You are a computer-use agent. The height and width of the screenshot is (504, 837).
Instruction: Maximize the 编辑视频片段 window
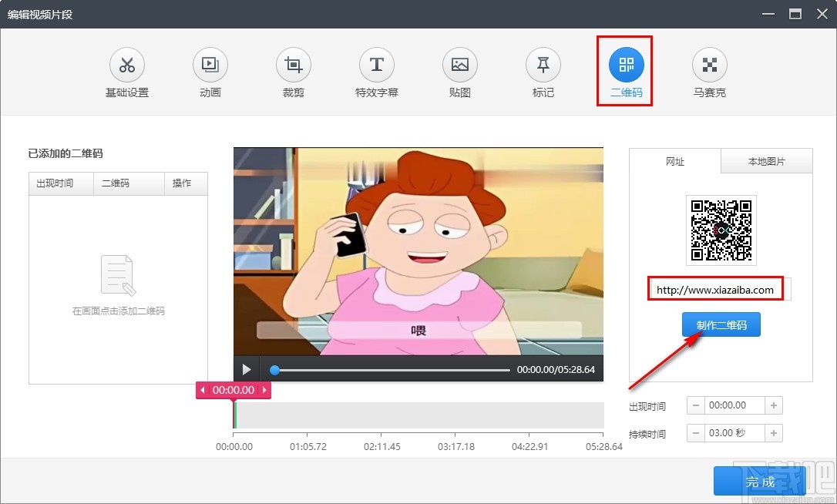[795, 14]
